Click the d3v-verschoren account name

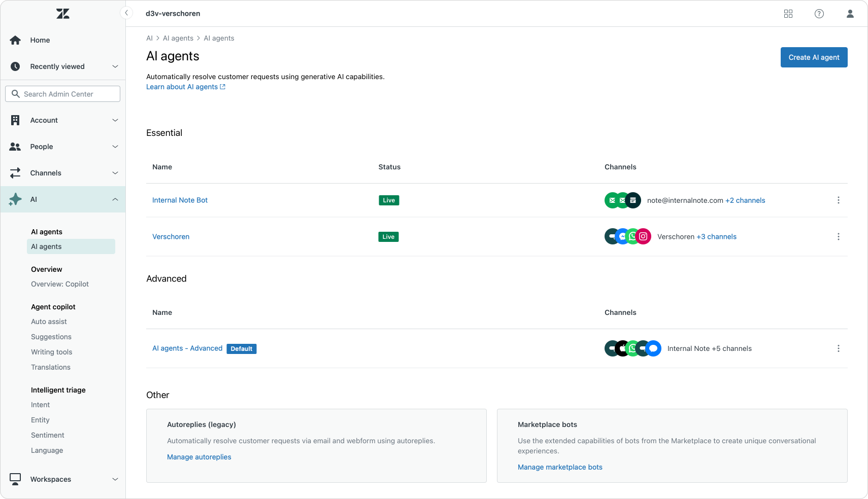pos(173,14)
